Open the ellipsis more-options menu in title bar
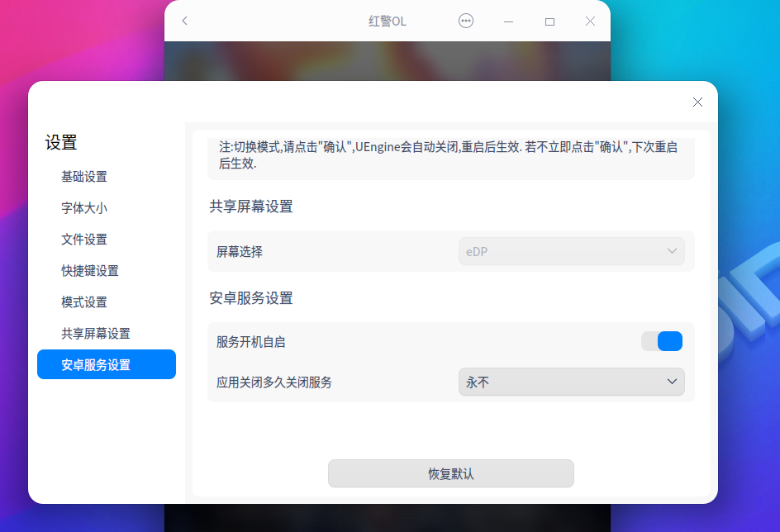The width and height of the screenshot is (780, 532). pyautogui.click(x=466, y=21)
